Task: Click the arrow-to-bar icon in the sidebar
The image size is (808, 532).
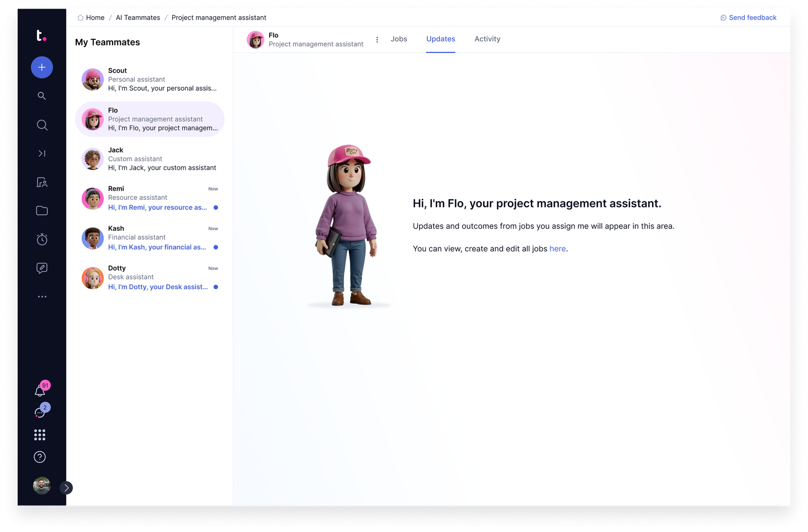Action: pyautogui.click(x=42, y=153)
